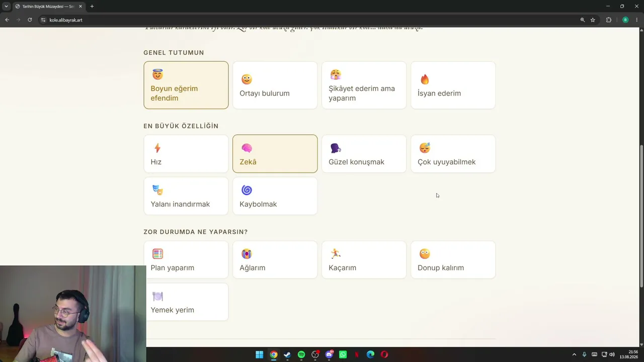Pick "Şikâyet ederim ama yaparım" option

click(364, 85)
